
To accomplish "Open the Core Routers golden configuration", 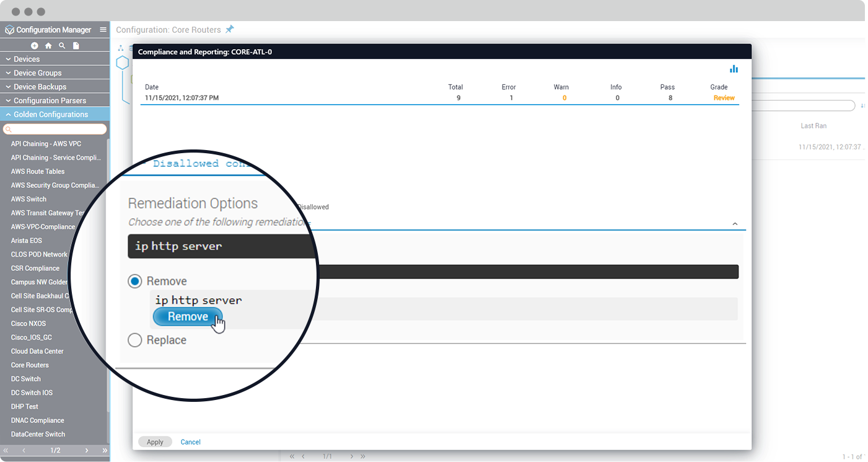I will point(30,365).
